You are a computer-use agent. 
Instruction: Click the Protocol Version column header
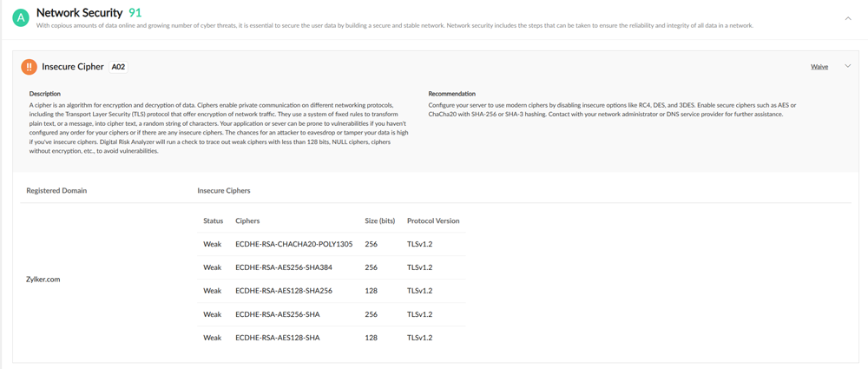(433, 221)
